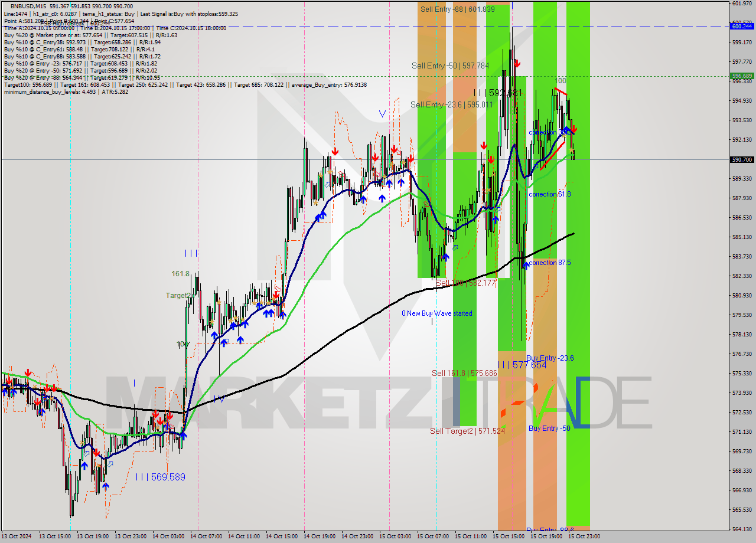The width and height of the screenshot is (756, 543).
Task: Click the '| | | 577.654' wave label
Action: [522, 365]
